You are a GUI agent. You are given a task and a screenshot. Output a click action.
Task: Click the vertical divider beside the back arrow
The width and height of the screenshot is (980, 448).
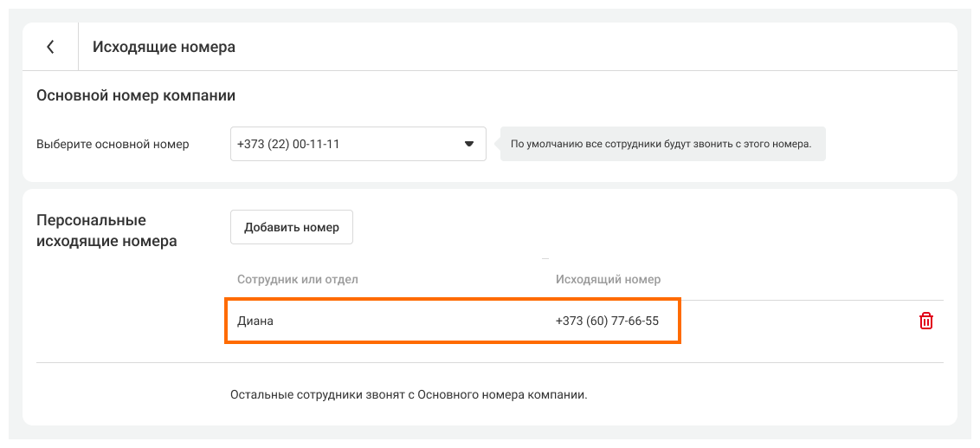tap(78, 47)
